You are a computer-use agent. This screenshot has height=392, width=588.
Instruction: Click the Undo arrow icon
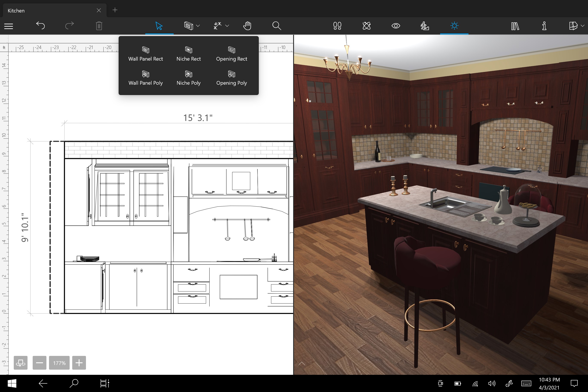coord(40,26)
